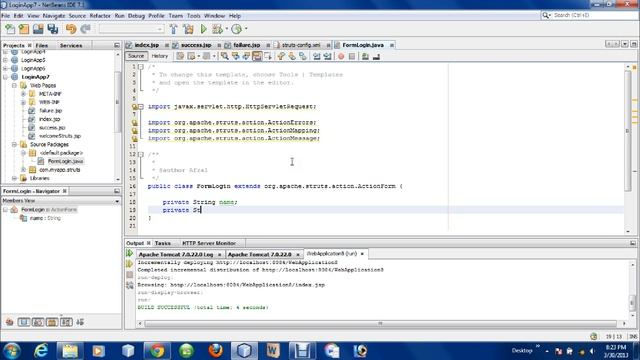This screenshot has height=360, width=640.
Task: Click the Debug Project toolbar icon
Action: click(x=217, y=29)
